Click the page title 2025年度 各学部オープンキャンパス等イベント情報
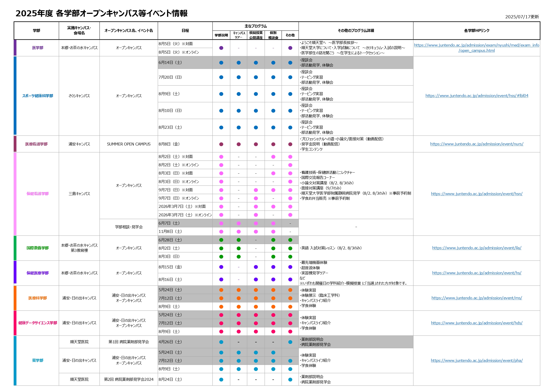 pos(102,13)
